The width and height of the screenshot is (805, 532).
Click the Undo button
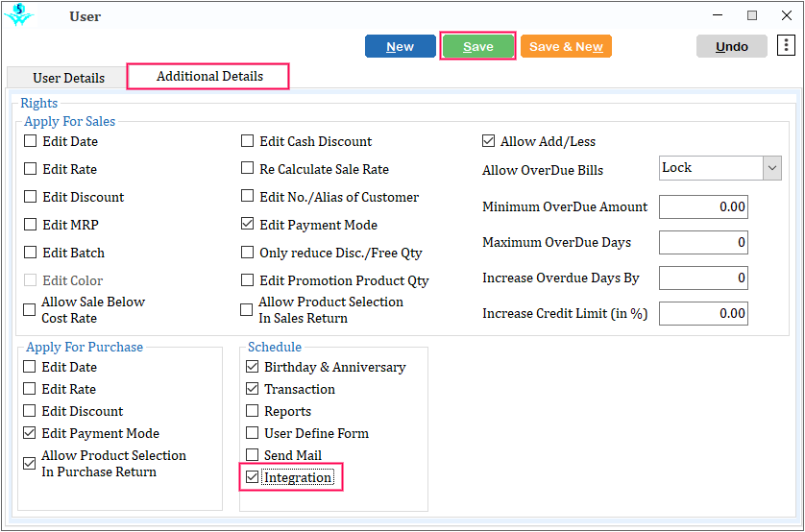[731, 46]
